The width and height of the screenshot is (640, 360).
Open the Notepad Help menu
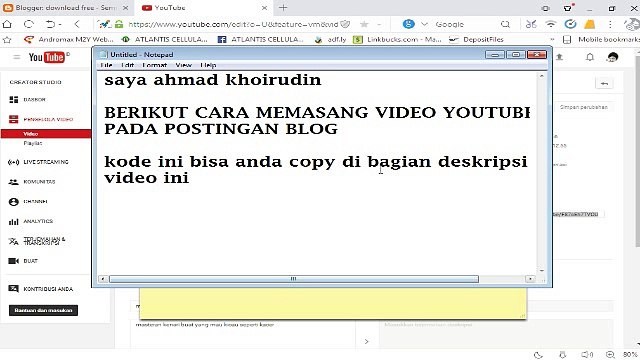pos(208,65)
